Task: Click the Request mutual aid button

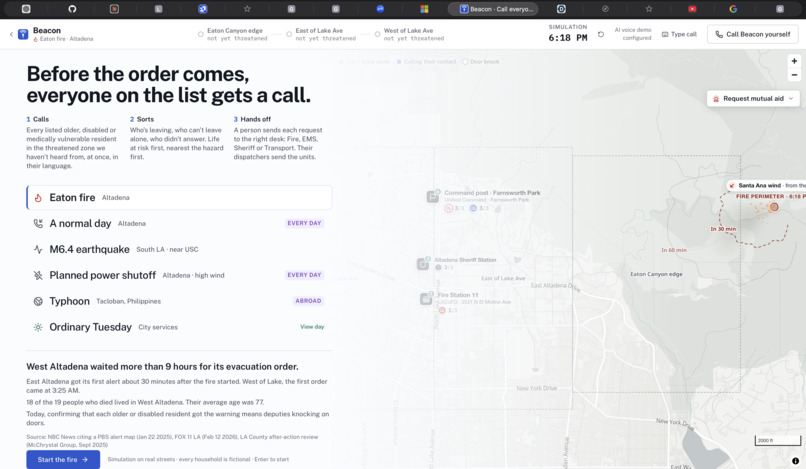Action: click(753, 99)
